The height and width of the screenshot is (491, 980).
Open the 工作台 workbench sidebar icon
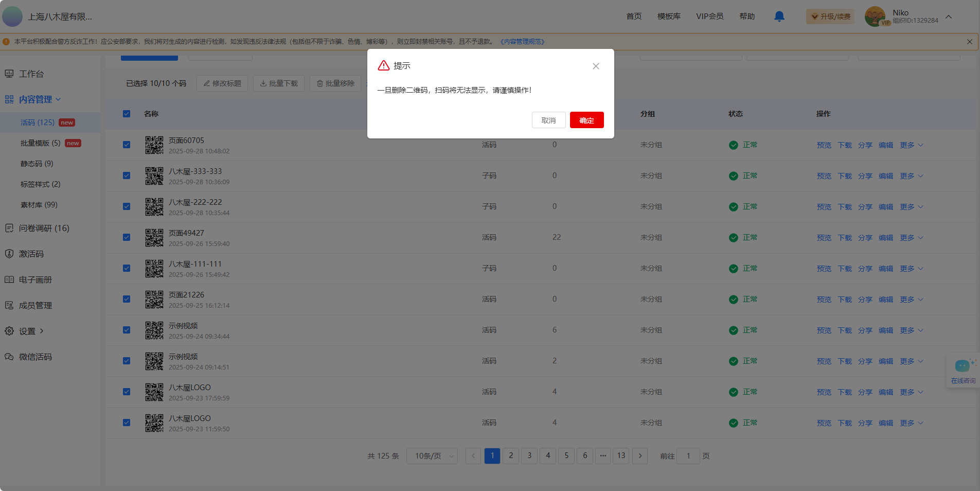click(x=9, y=74)
